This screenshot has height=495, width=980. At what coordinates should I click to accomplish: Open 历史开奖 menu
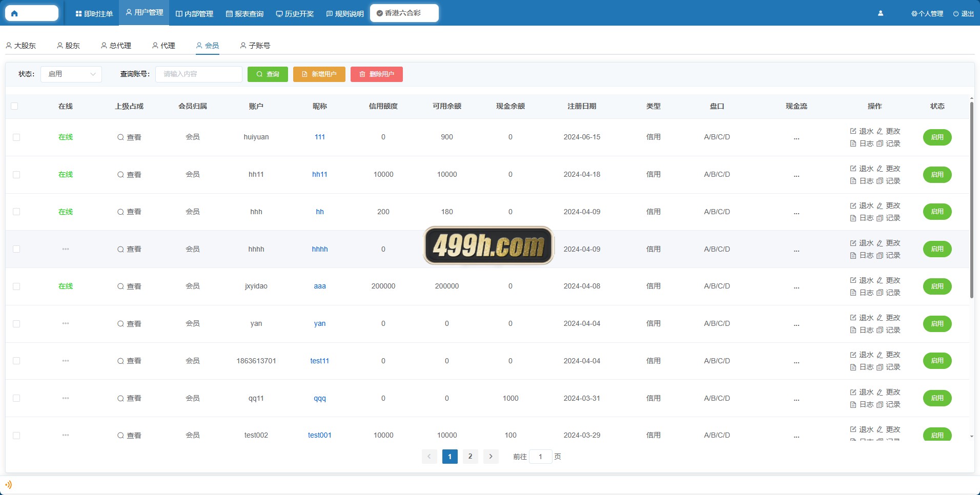tap(295, 14)
